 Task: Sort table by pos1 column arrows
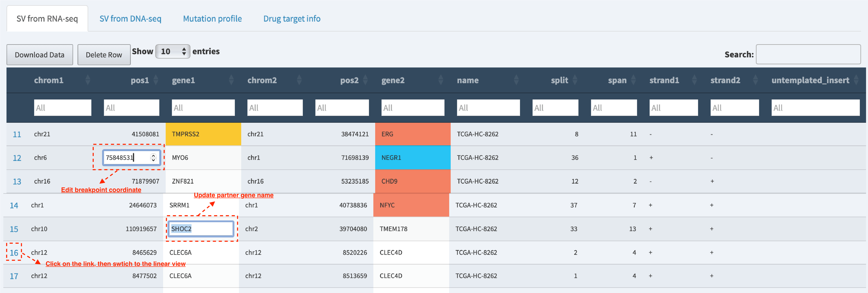tap(156, 80)
